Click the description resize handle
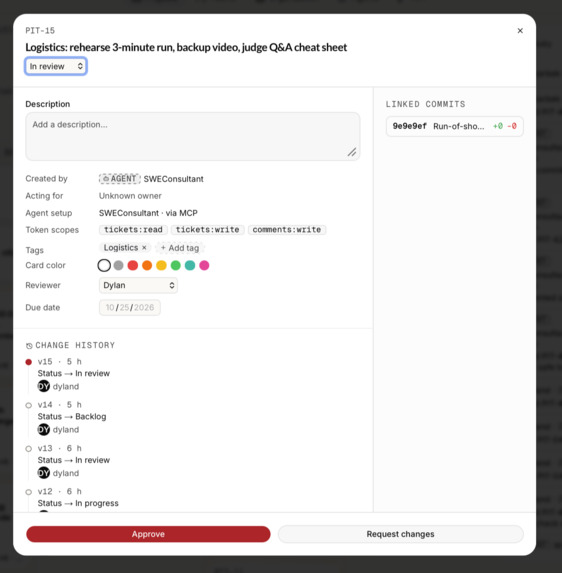 pyautogui.click(x=352, y=152)
